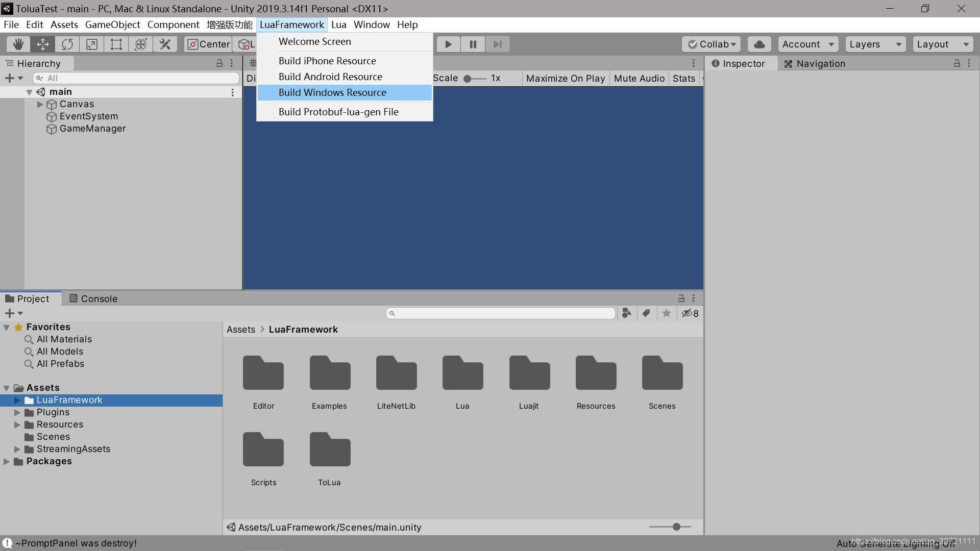
Task: Click the Account button
Action: [807, 44]
